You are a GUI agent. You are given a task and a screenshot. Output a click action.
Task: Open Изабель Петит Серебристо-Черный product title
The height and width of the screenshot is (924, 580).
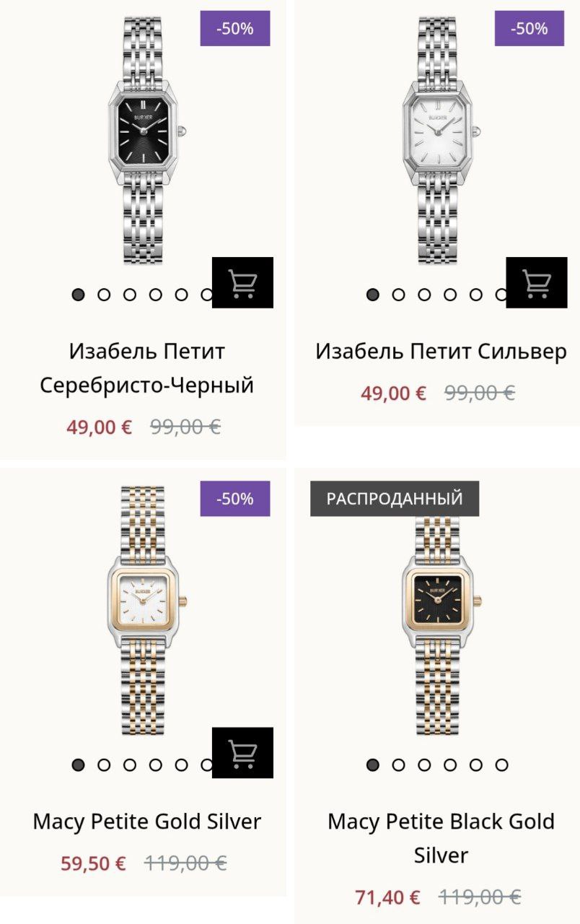pyautogui.click(x=147, y=368)
